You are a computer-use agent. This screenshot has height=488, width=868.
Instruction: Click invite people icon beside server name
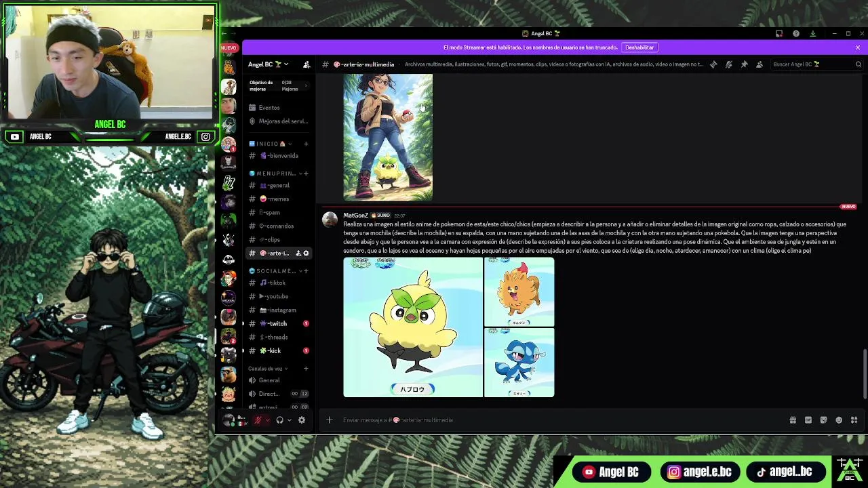point(307,64)
